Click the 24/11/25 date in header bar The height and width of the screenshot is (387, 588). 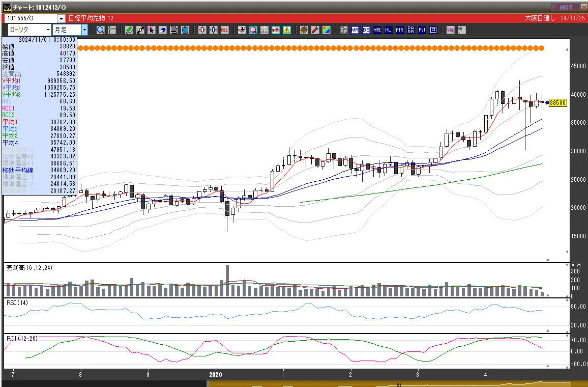573,18
